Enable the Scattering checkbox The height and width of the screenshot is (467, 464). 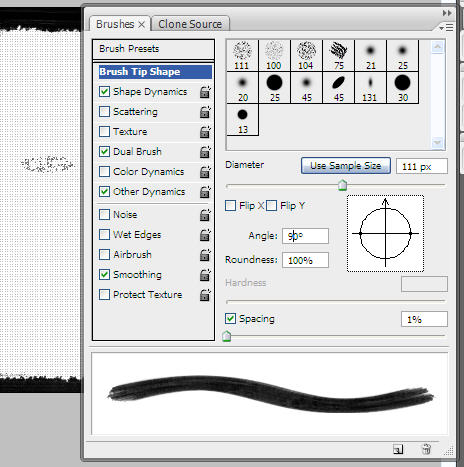tap(104, 111)
